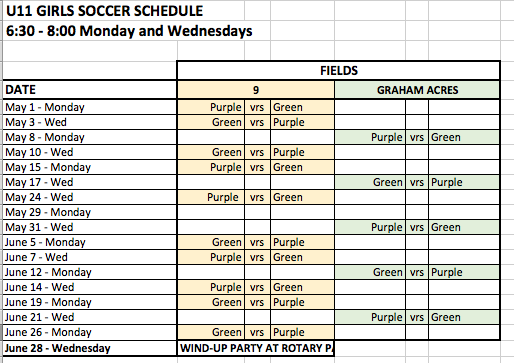Select the field 9 header cell
514x363 pixels.
coord(256,90)
